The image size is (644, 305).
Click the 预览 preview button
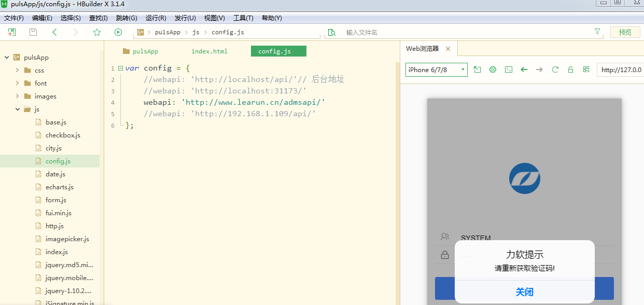click(x=625, y=32)
